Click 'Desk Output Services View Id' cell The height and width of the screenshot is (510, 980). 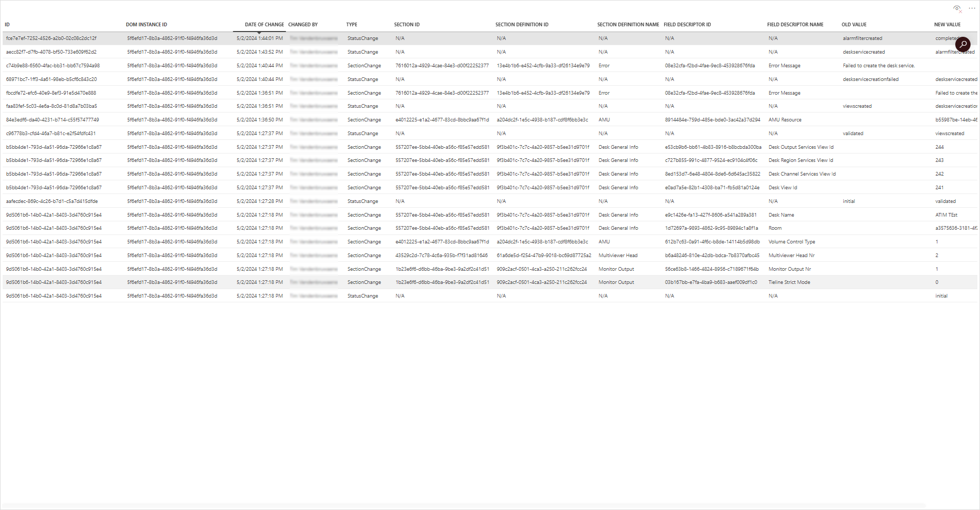coord(801,147)
